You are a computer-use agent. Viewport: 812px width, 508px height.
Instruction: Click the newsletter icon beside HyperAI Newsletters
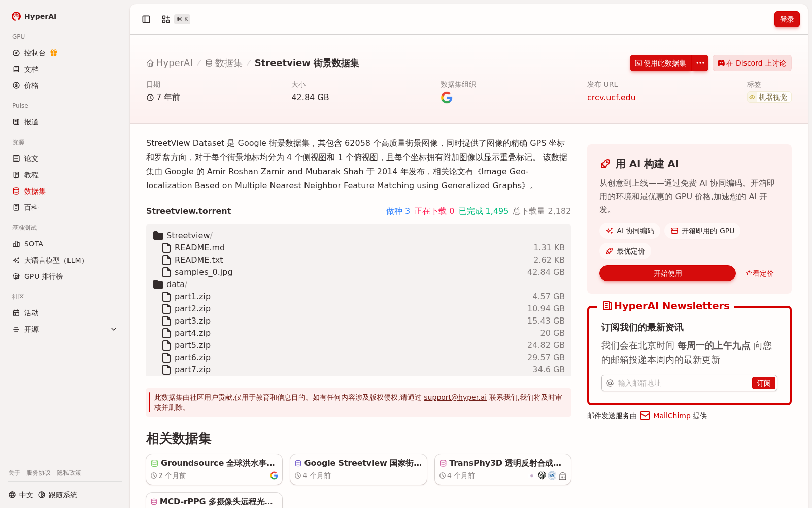pos(607,306)
